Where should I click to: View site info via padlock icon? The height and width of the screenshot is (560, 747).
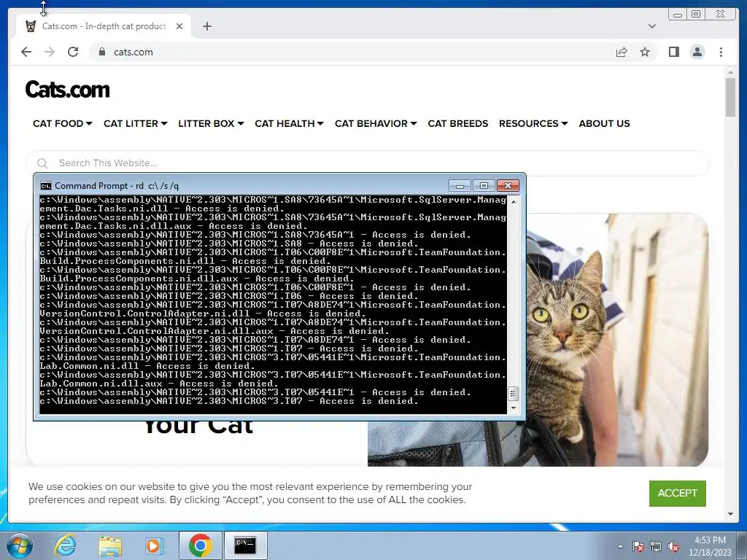pyautogui.click(x=102, y=52)
